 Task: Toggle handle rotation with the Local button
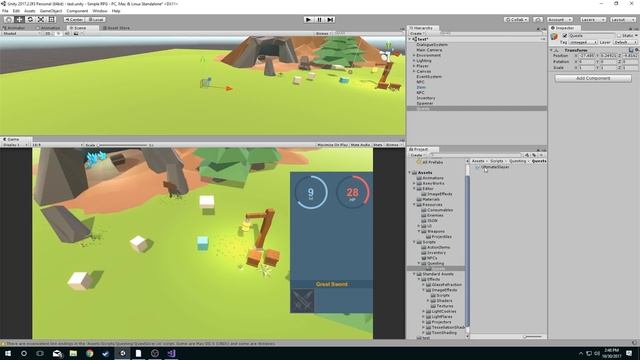[x=96, y=20]
